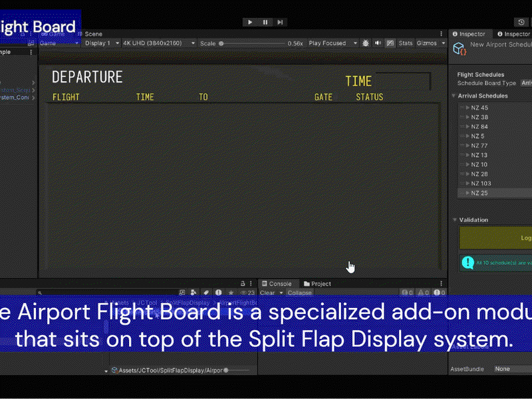Toggle the keyboard shortcuts icon beside Stats
The height and width of the screenshot is (399, 532).
tap(390, 43)
